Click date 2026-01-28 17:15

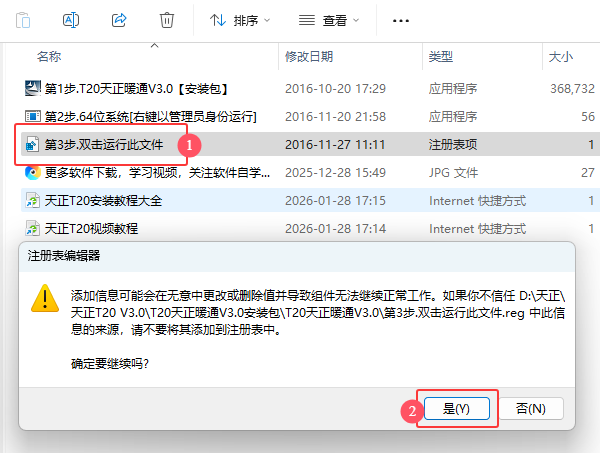(x=335, y=200)
